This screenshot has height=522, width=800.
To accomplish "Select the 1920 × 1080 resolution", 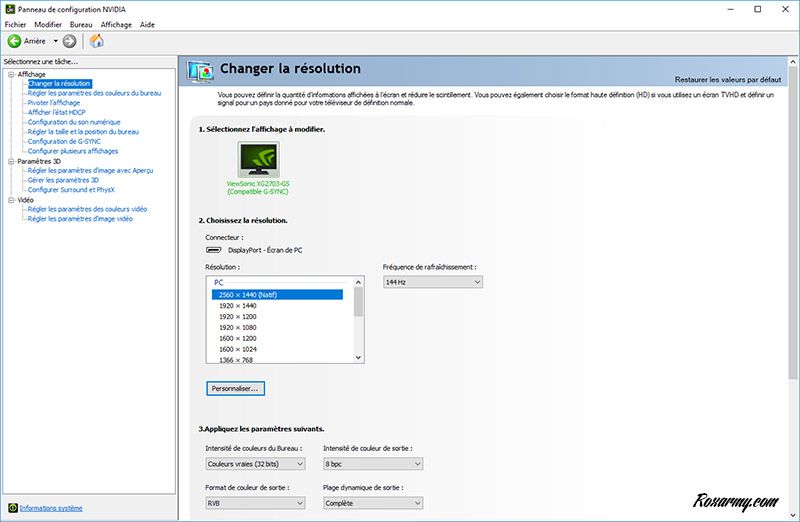I will 236,327.
